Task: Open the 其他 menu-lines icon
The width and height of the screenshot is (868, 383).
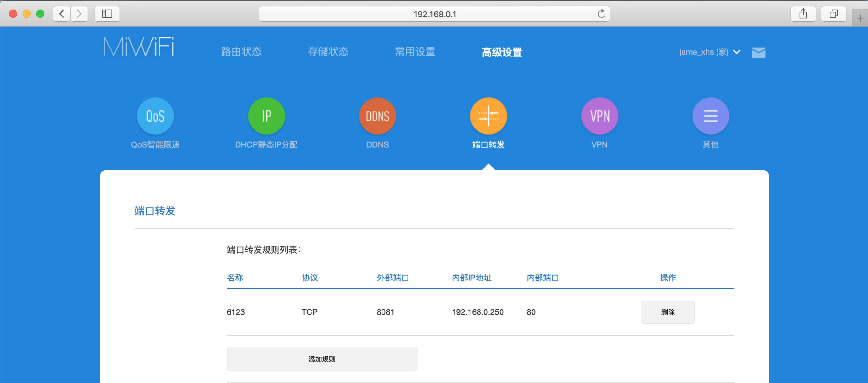Action: click(x=711, y=116)
